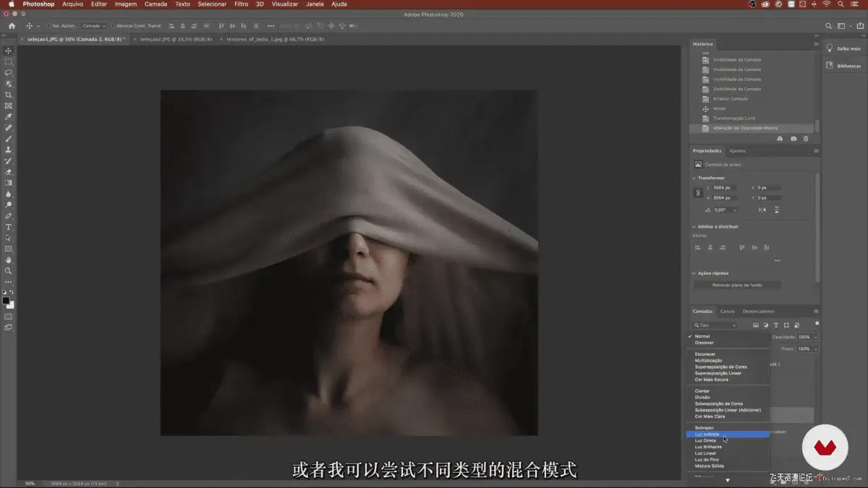
Task: Filter layers by adjustment layer icon
Action: coord(766,325)
